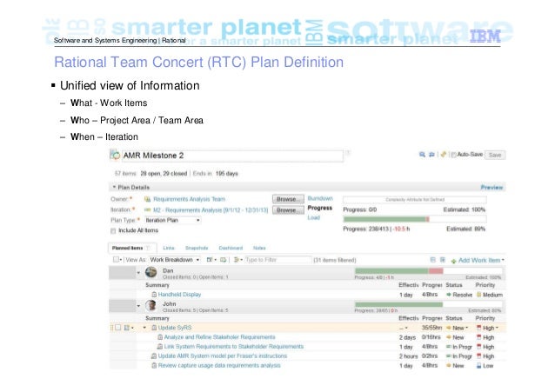
Task: Click the icon beside Link System Requirements
Action: pos(160,347)
